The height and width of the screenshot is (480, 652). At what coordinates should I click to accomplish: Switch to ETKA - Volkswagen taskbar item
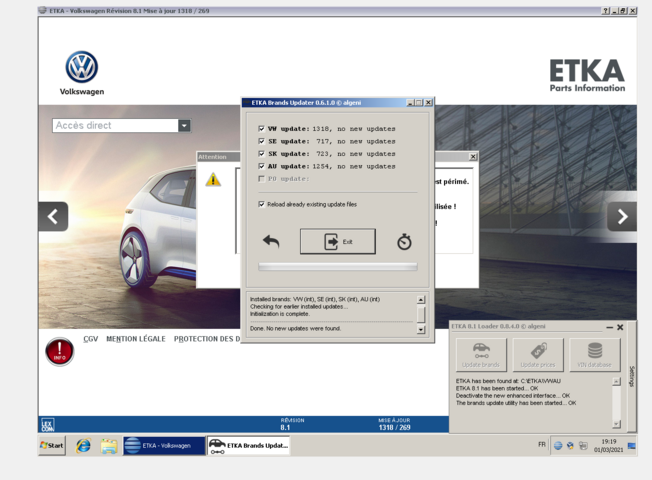pos(164,445)
